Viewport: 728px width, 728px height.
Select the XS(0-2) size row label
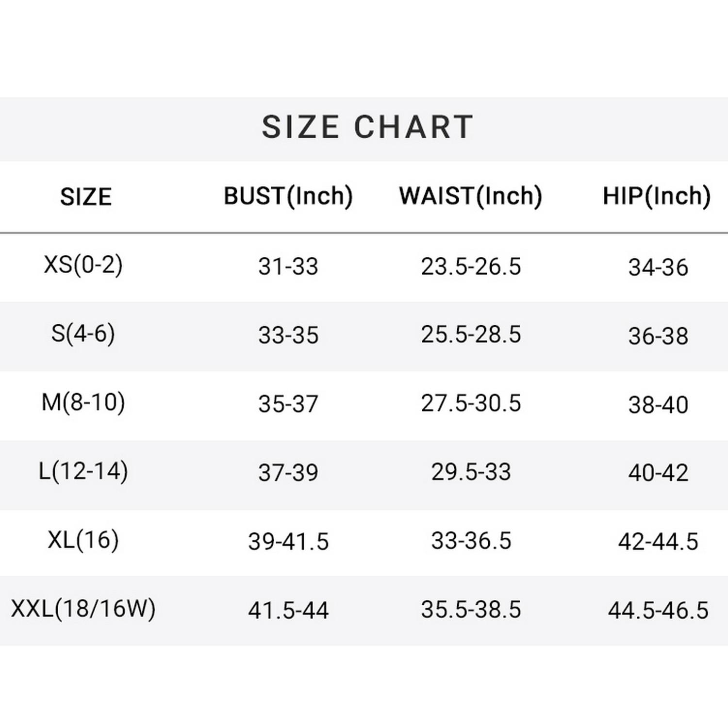83,265
